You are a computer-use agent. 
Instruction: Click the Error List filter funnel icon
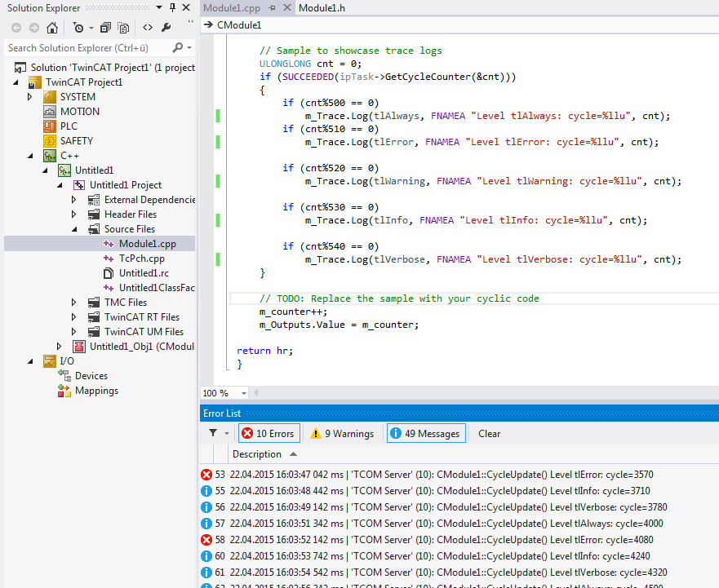[213, 432]
